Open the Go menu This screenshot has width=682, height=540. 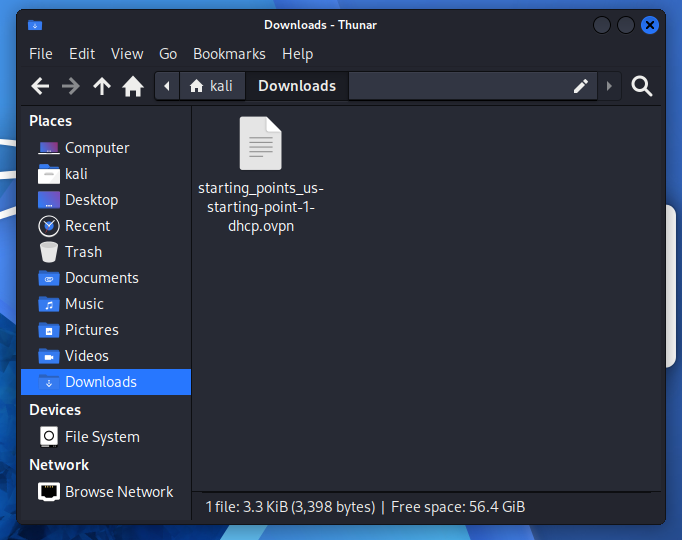168,54
